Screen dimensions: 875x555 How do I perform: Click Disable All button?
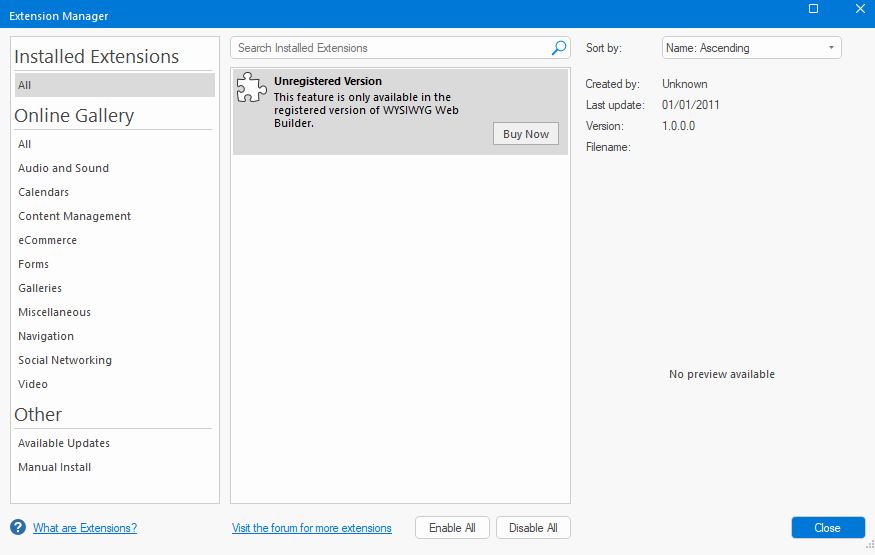533,528
